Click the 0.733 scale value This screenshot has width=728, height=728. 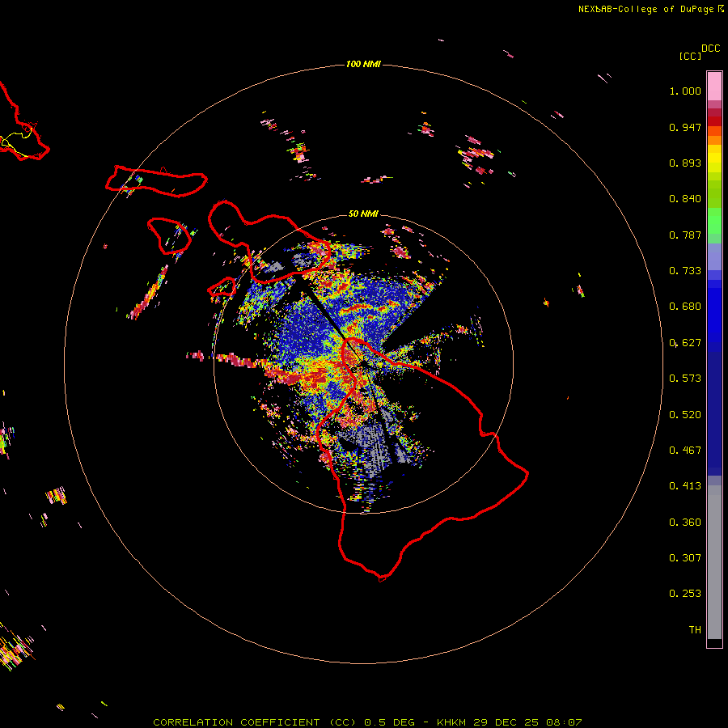tap(685, 271)
